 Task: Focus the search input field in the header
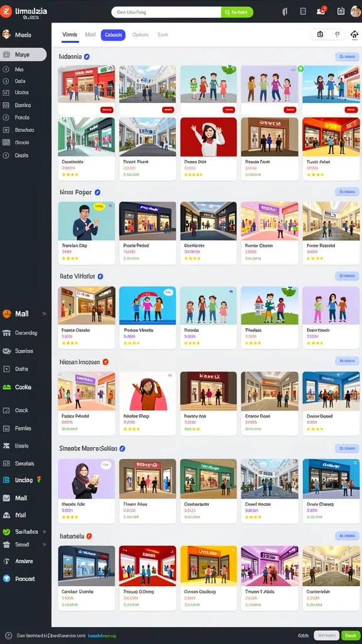(x=166, y=12)
